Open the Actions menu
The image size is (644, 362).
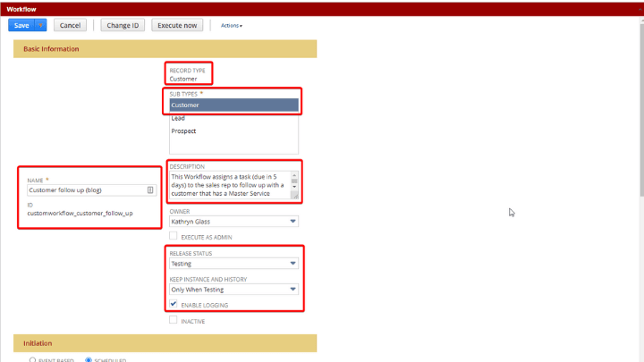tap(232, 25)
